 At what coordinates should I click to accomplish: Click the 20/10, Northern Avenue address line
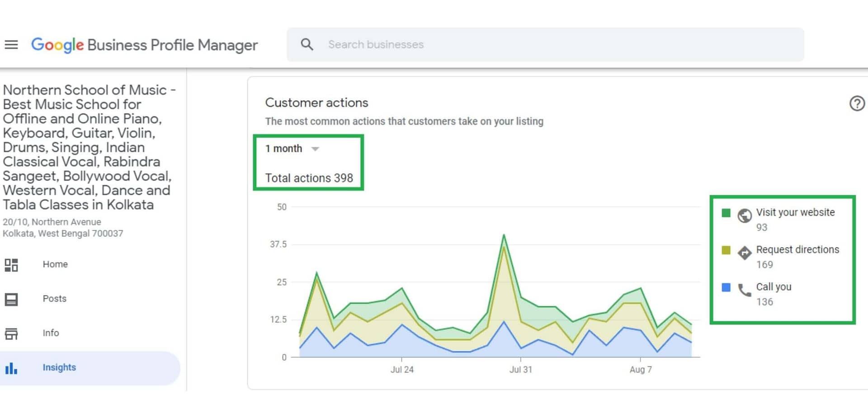[x=52, y=222]
